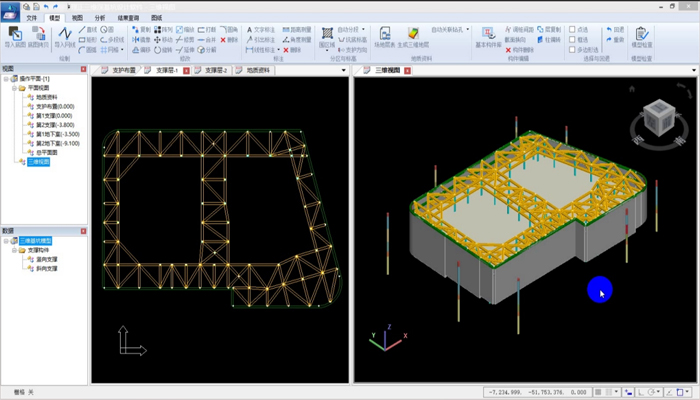
Task: Open the 分析 ribbon tab
Action: [100, 18]
